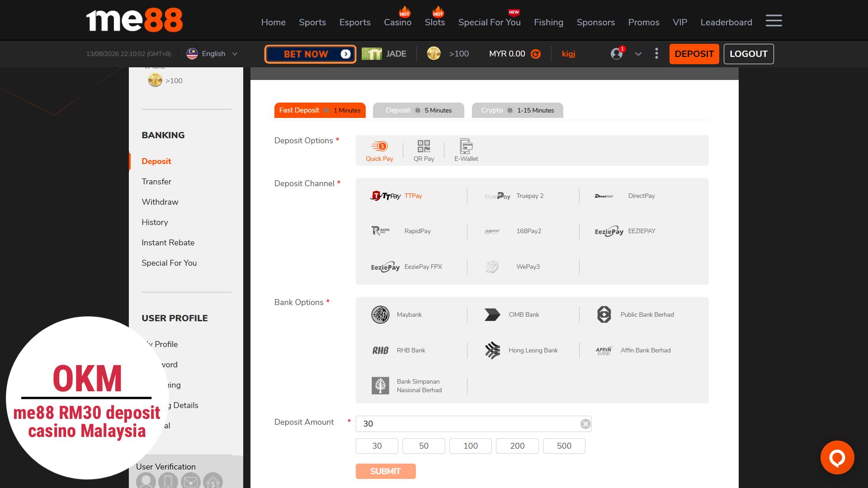Open Sports in the top navigation
The width and height of the screenshot is (868, 488).
[312, 22]
